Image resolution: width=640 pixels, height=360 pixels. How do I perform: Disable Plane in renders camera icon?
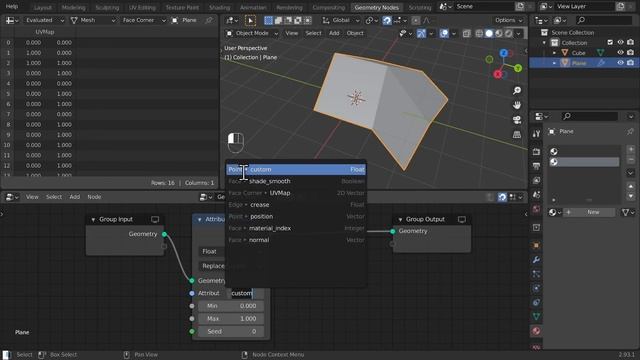pos(630,63)
